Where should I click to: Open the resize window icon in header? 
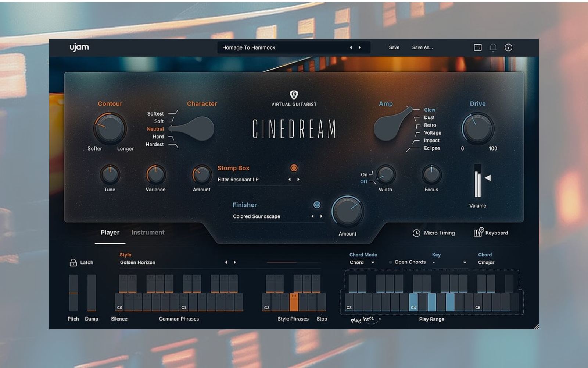478,47
